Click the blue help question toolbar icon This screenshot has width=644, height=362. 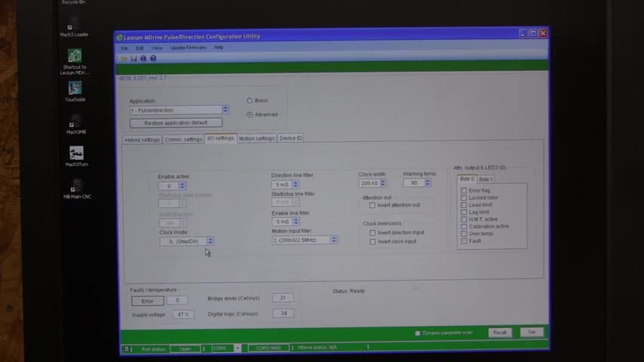point(153,58)
